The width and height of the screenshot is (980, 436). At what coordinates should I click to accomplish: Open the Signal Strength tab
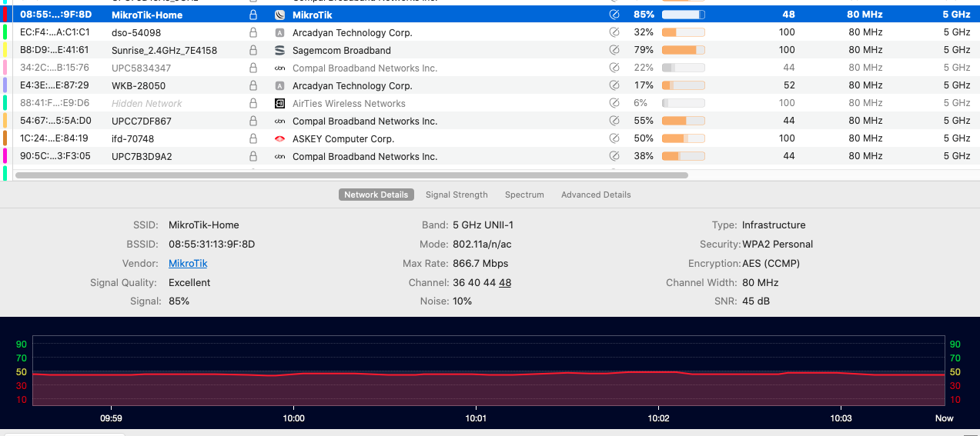[x=457, y=195]
